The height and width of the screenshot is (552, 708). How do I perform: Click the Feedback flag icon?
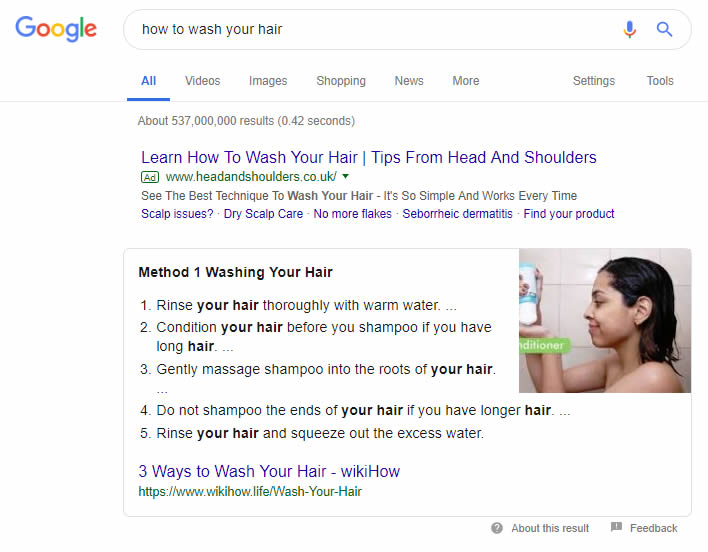(616, 527)
